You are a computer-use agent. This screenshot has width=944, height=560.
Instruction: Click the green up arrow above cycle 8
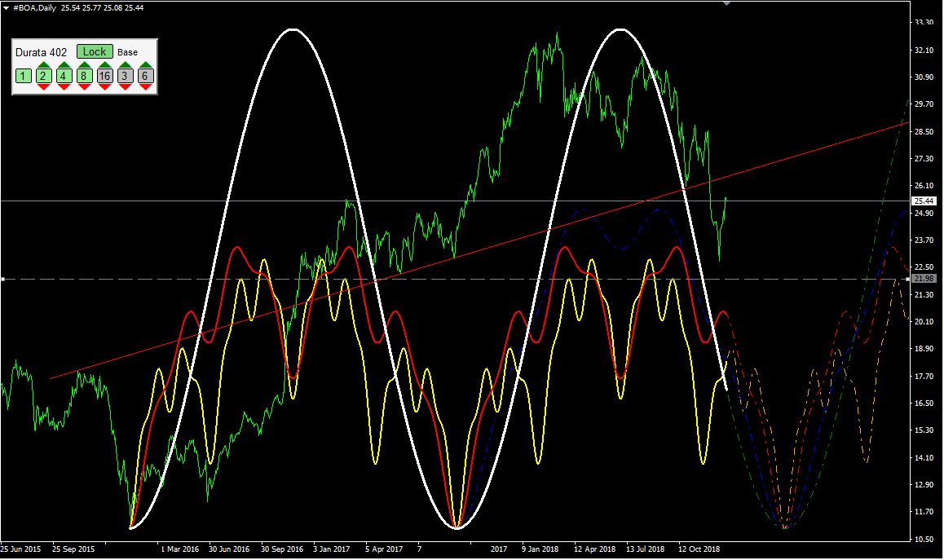click(x=84, y=65)
